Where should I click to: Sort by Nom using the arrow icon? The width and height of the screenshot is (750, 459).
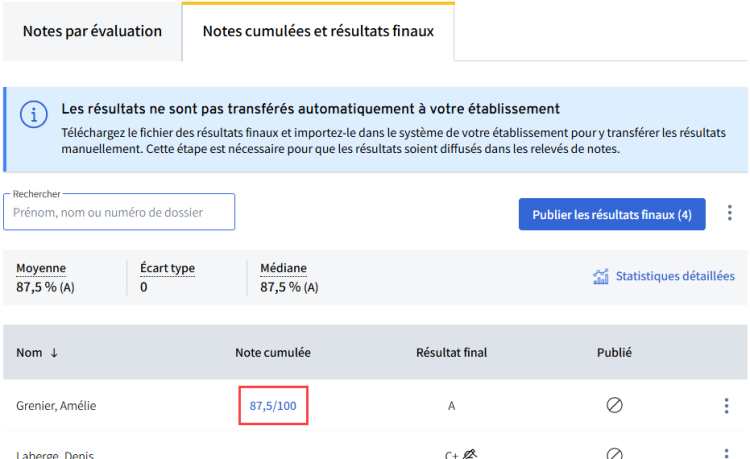pyautogui.click(x=54, y=353)
